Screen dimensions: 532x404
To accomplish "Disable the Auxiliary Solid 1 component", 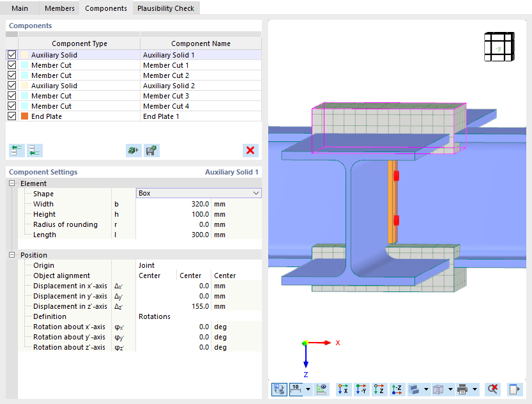I will [x=11, y=55].
